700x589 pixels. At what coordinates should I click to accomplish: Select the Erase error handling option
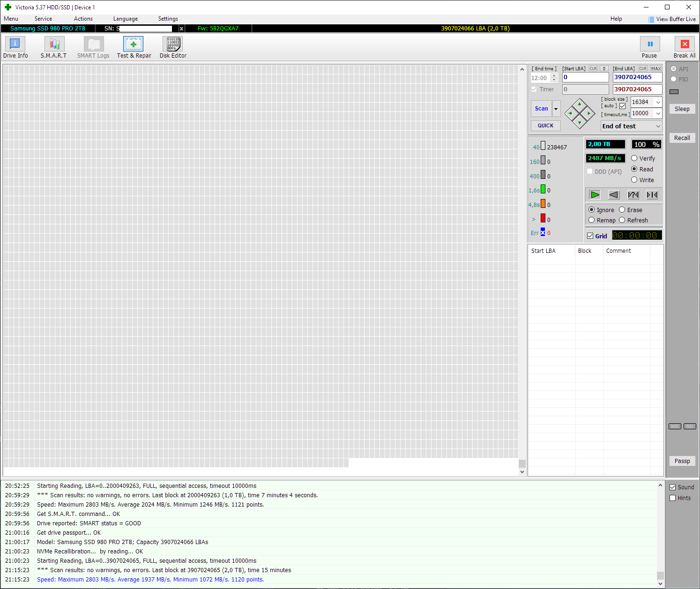pyautogui.click(x=622, y=210)
